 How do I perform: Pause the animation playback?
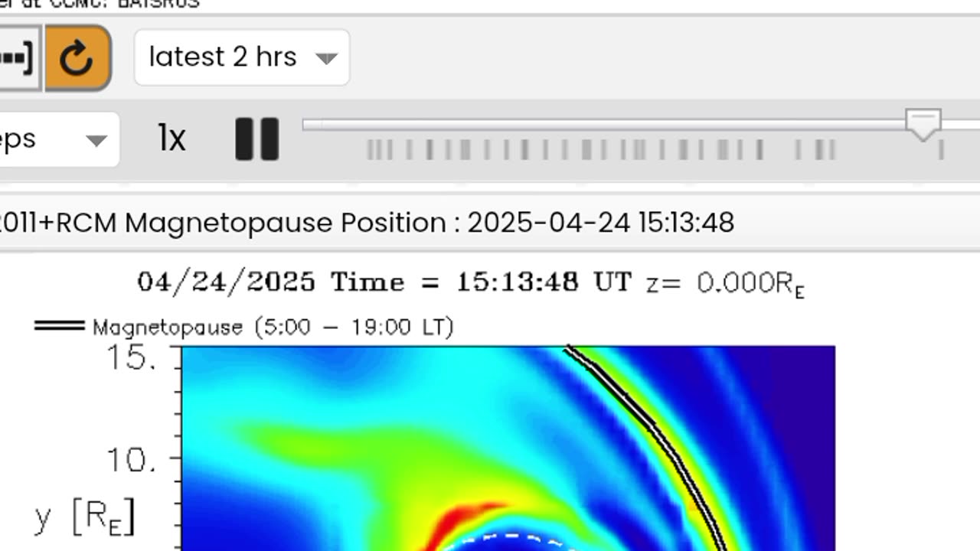(x=256, y=139)
